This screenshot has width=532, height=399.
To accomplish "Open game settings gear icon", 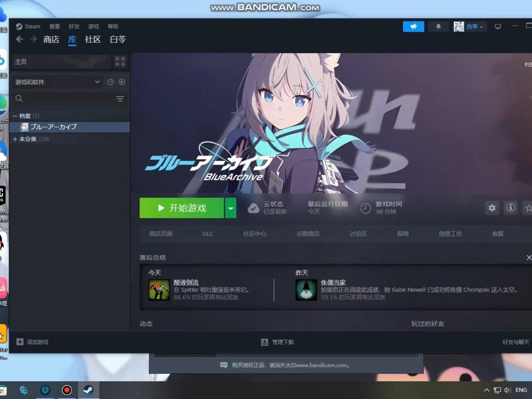I will coord(492,208).
